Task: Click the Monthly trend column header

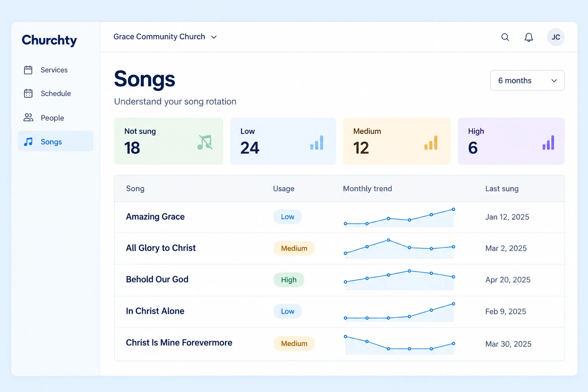Action: [x=367, y=189]
